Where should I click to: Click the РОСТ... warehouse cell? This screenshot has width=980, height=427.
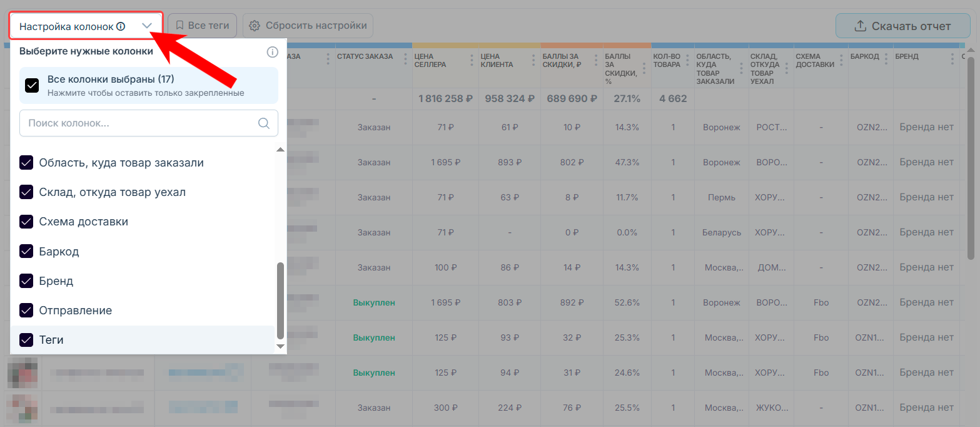click(x=772, y=127)
